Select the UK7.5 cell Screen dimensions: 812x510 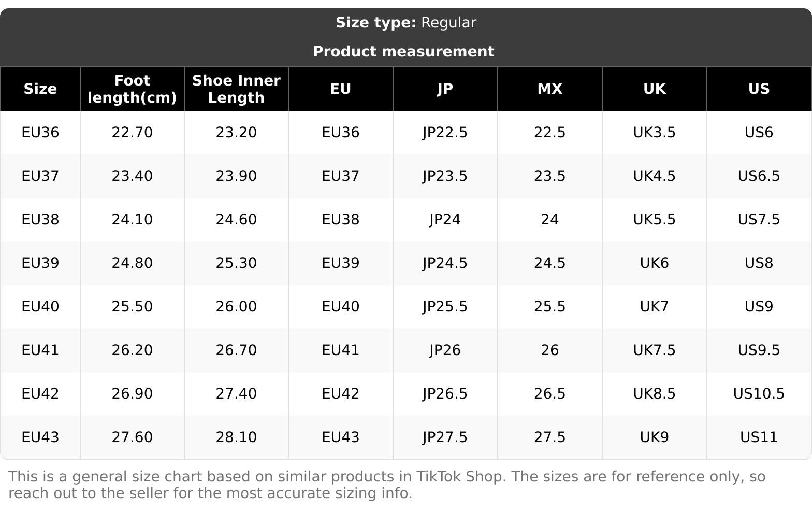pos(654,350)
